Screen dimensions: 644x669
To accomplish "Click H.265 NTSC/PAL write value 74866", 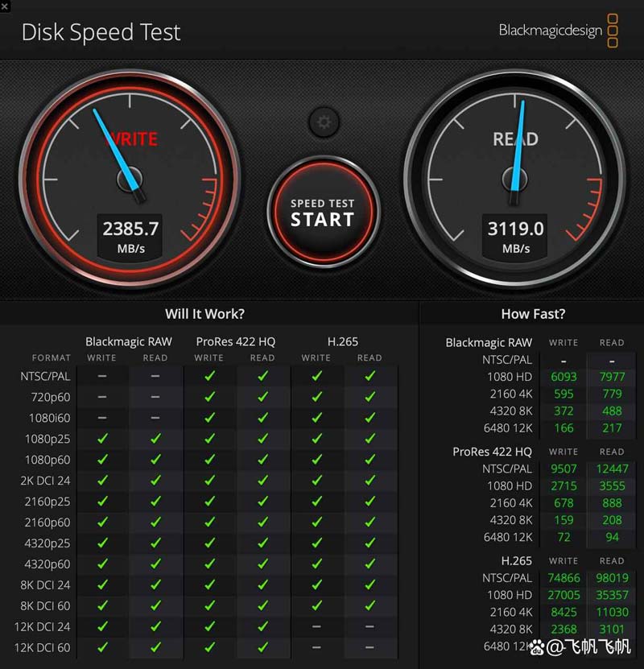I will (x=563, y=578).
